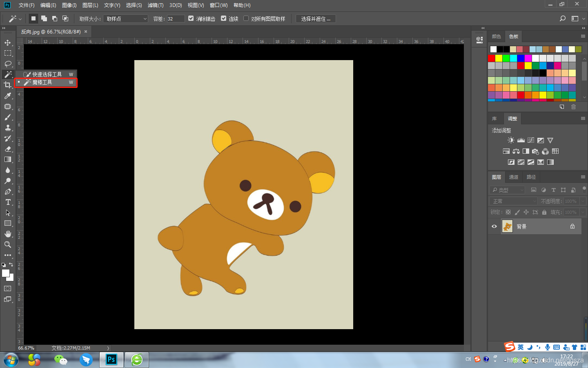Image resolution: width=588 pixels, height=368 pixels.
Task: Open the 图像(I) menu
Action: [69, 5]
